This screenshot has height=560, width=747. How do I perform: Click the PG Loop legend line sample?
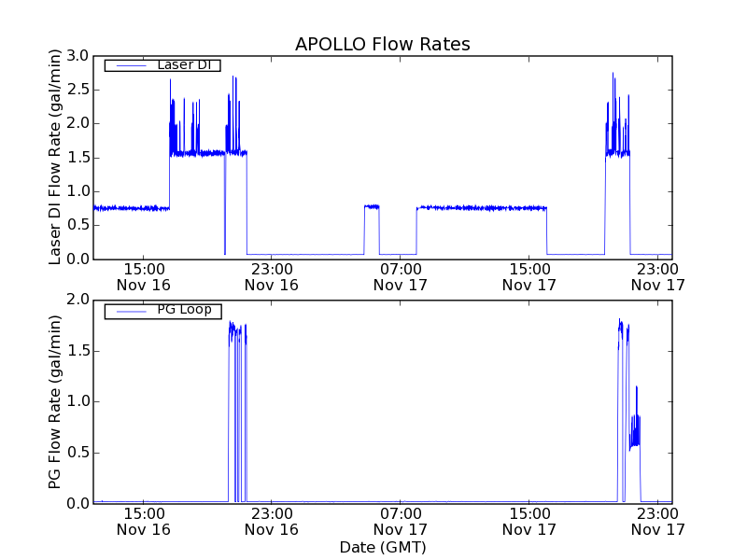(x=131, y=312)
